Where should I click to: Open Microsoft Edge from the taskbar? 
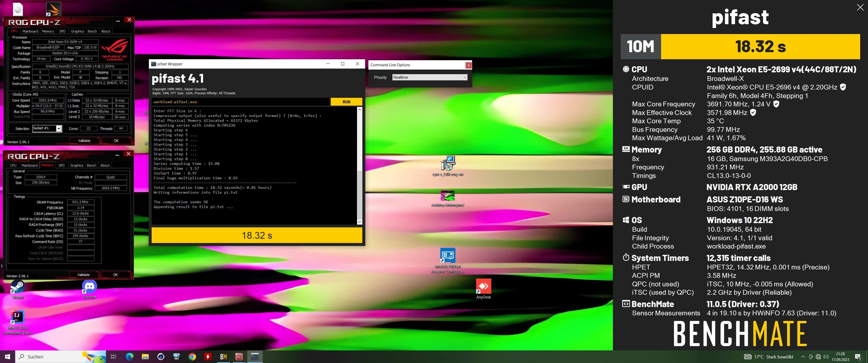[129, 357]
